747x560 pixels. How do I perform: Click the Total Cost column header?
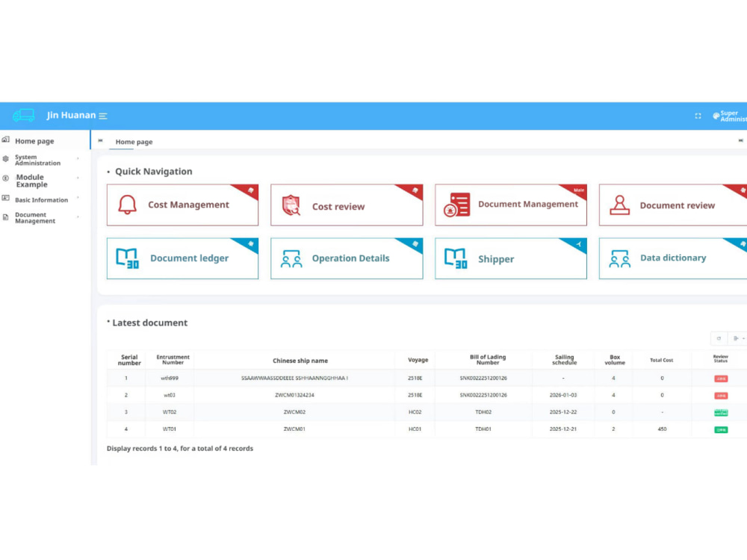pos(661,360)
